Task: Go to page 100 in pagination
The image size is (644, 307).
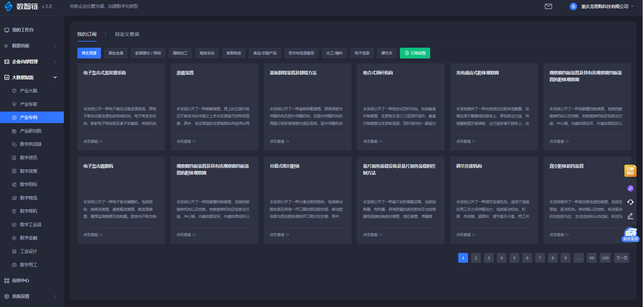Action: (x=606, y=258)
